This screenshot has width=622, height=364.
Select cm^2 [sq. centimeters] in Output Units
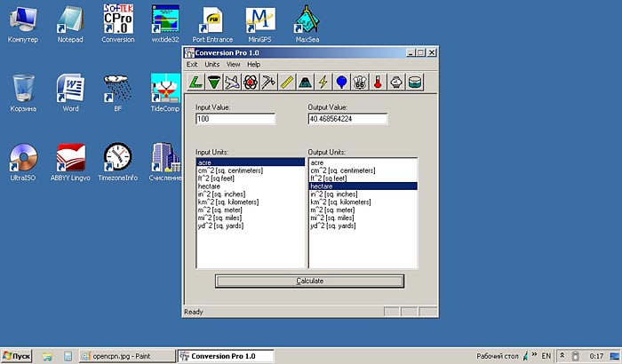click(363, 170)
